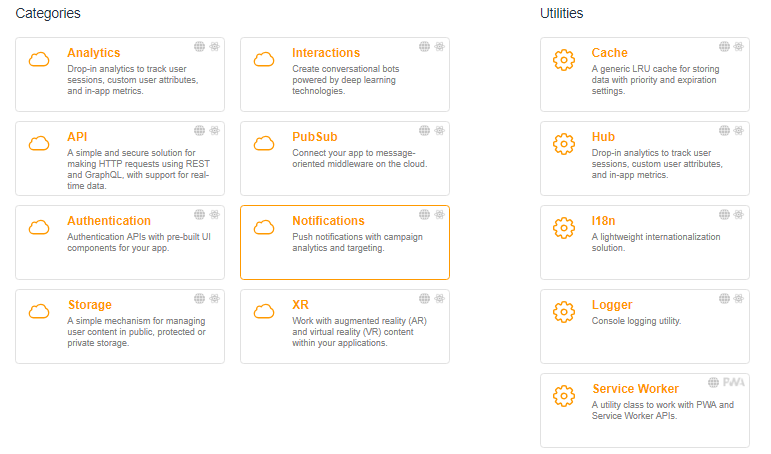The image size is (771, 454).
Task: Click the Logger description text
Action: click(636, 321)
